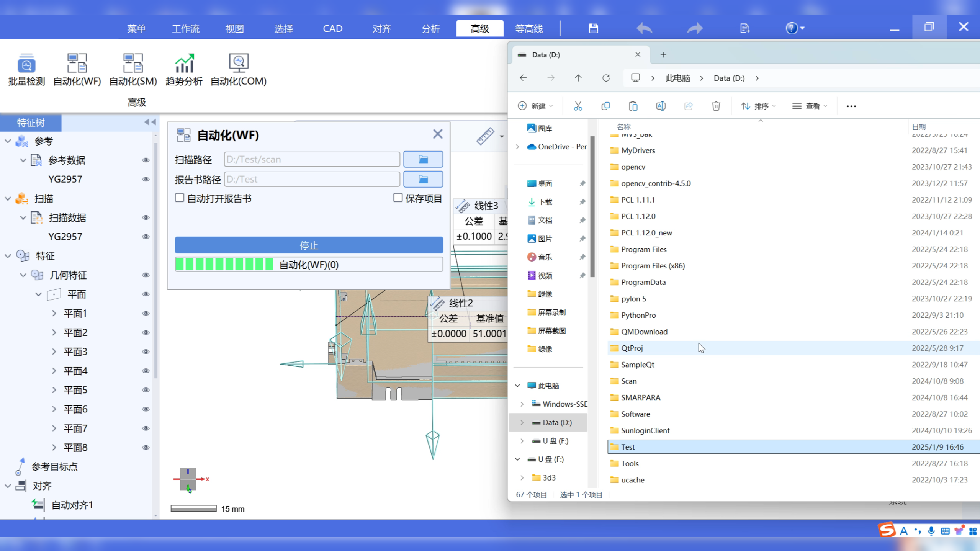The image size is (980, 551).
Task: Open the Explorer more options ellipsis
Action: pos(851,106)
